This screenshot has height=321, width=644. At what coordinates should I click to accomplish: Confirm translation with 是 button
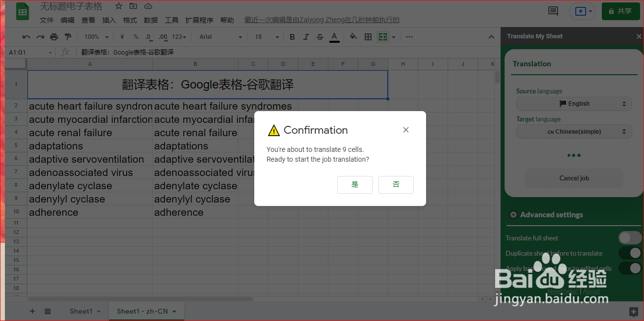[355, 185]
